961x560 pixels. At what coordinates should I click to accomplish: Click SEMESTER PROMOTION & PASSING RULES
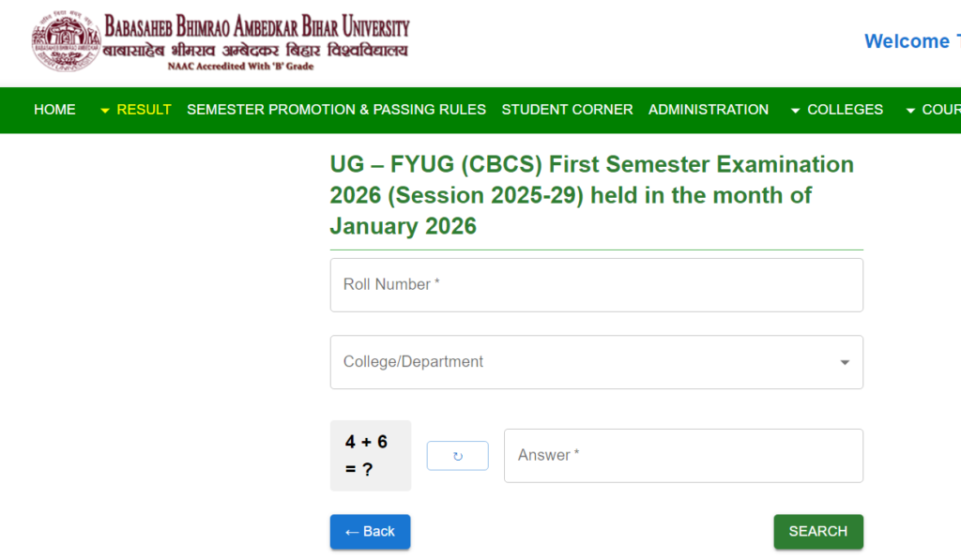(336, 110)
